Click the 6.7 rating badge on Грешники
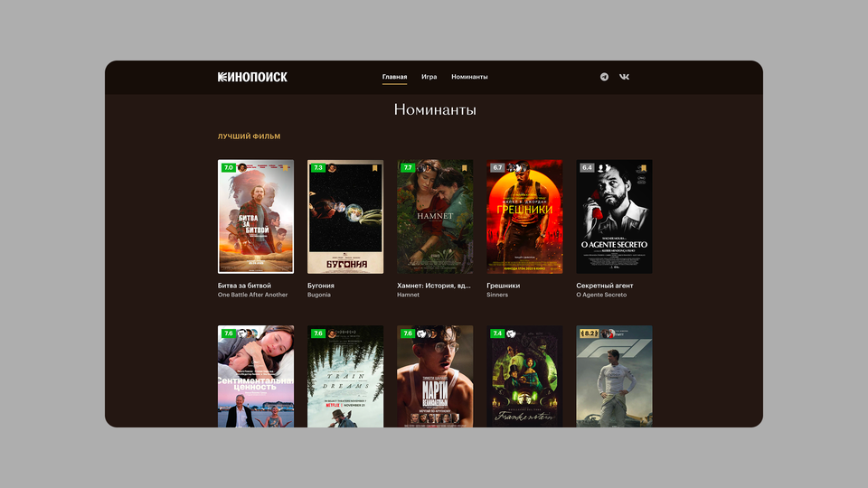868x488 pixels. (x=497, y=168)
